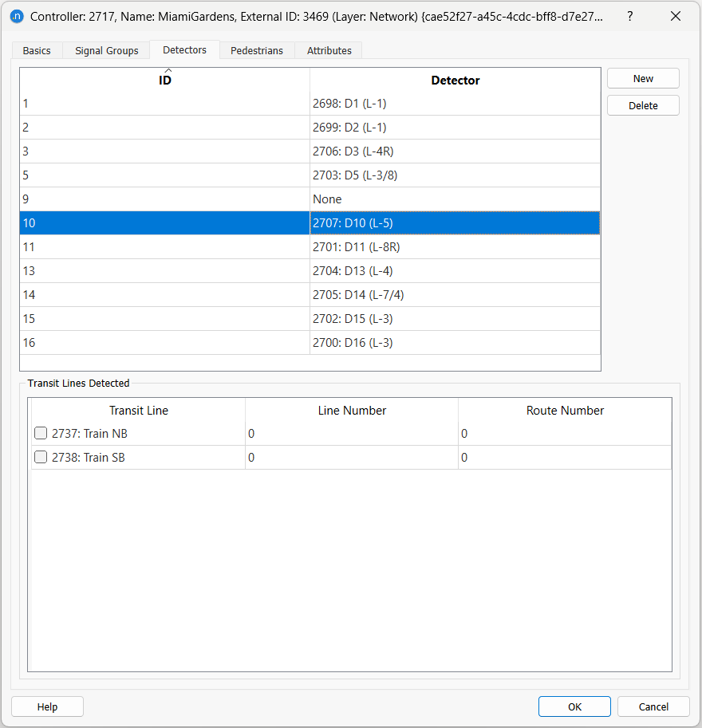Go to the Pedestrians tab
Image resolution: width=702 pixels, height=728 pixels.
[256, 50]
